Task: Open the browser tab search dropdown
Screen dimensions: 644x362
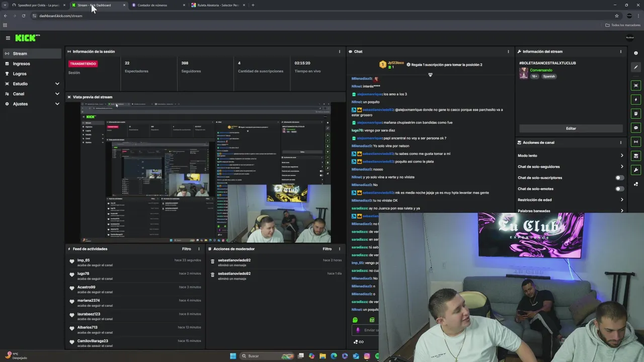Action: coord(5,5)
